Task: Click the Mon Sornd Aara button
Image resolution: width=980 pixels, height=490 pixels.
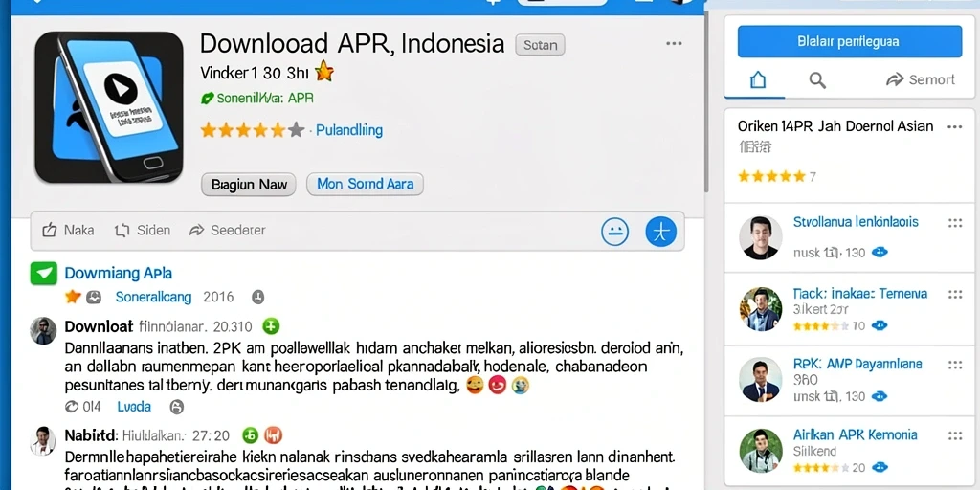Action: click(x=365, y=185)
